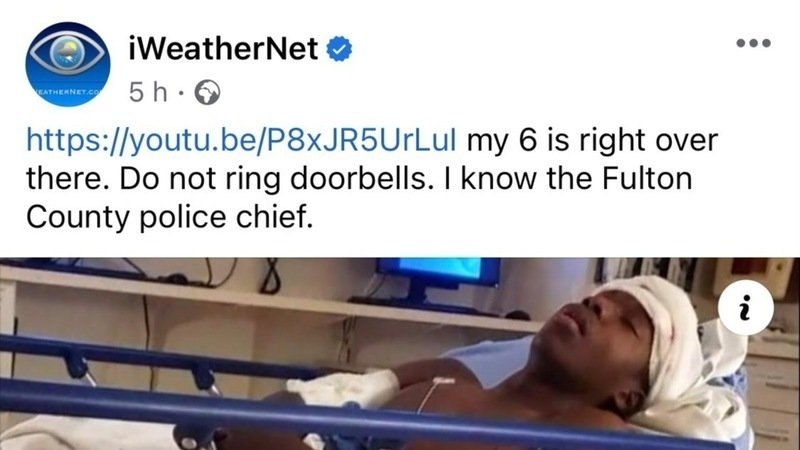Open the iWeatherNet profile picture

pyautogui.click(x=68, y=64)
